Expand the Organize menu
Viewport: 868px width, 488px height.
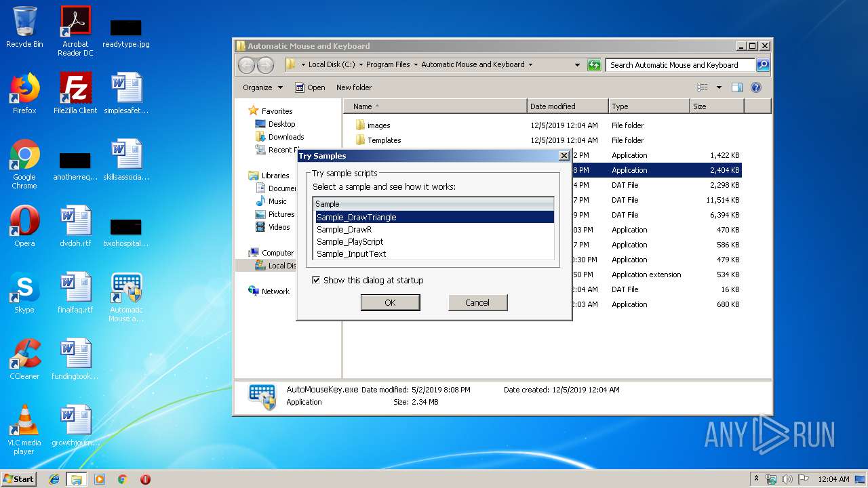(x=263, y=87)
